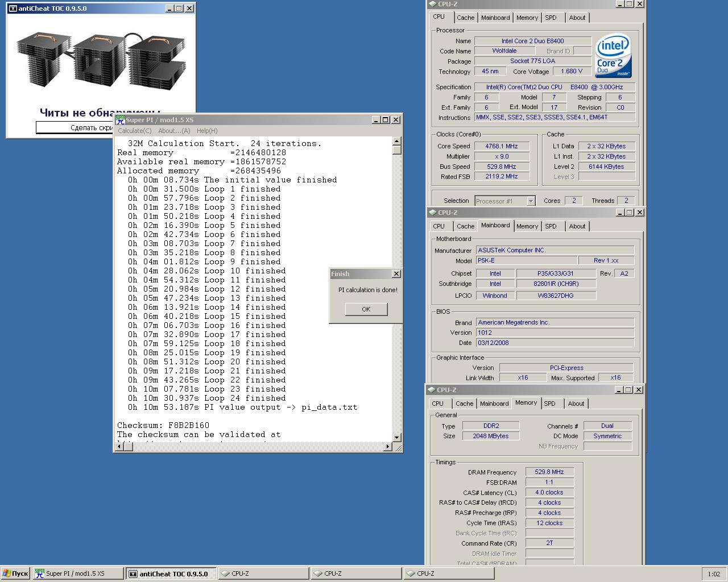Click the Loop 24 finished line
The width and height of the screenshot is (728, 582).
pyautogui.click(x=207, y=398)
